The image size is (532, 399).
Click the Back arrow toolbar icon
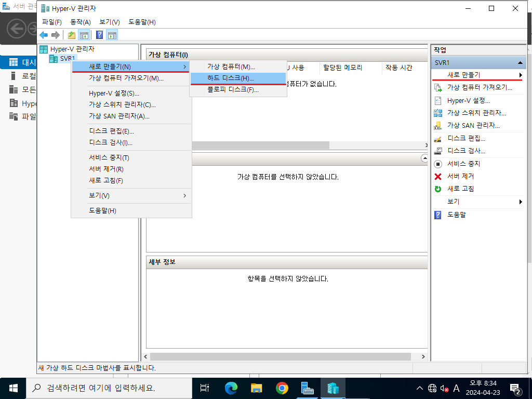[44, 35]
